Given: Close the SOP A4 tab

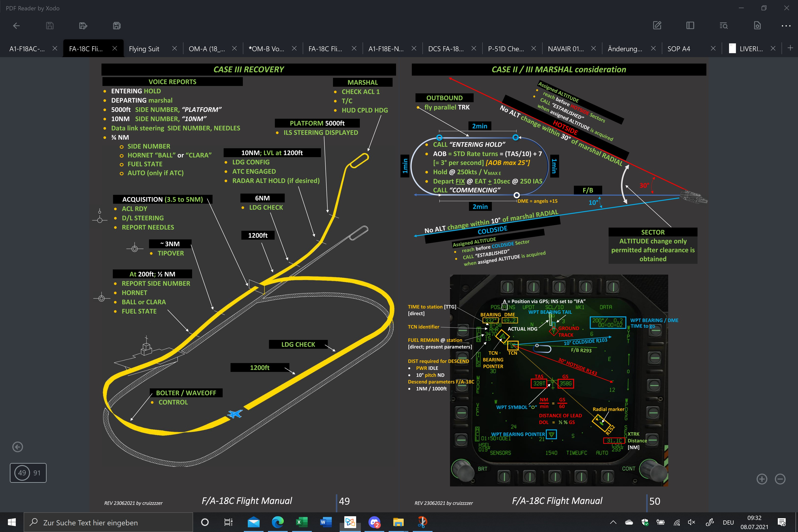Looking at the screenshot, I should 713,49.
